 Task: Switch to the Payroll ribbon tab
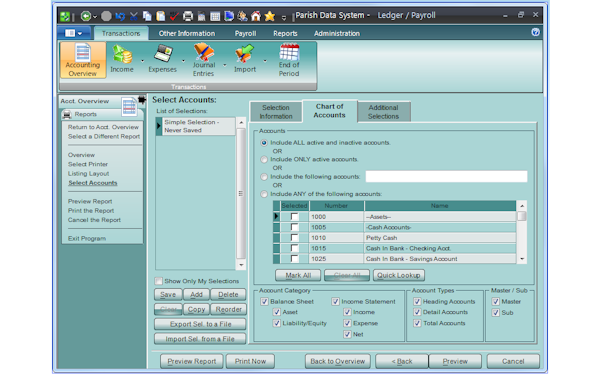(x=246, y=34)
